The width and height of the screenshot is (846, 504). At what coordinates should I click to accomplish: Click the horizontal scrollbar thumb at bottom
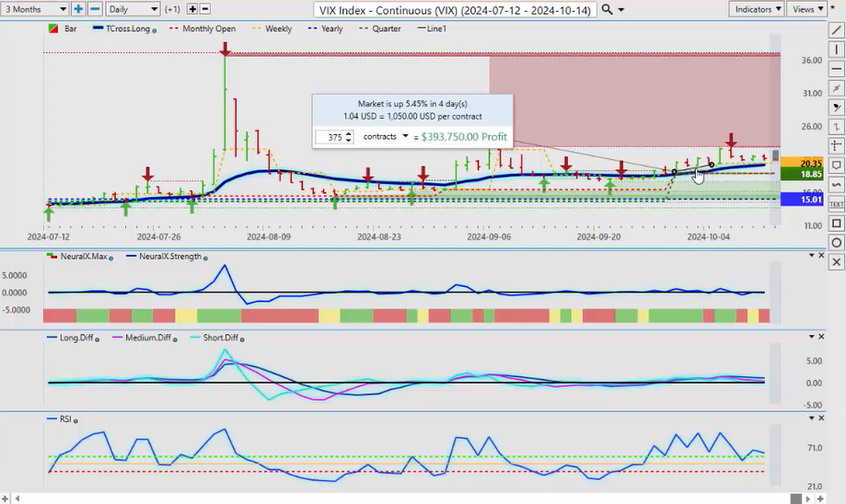tap(795, 499)
